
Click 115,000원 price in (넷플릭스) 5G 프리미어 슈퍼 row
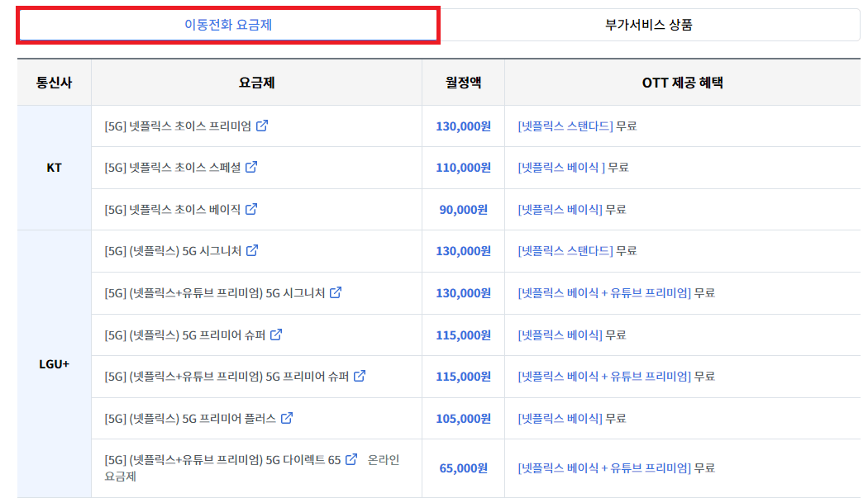pos(463,335)
